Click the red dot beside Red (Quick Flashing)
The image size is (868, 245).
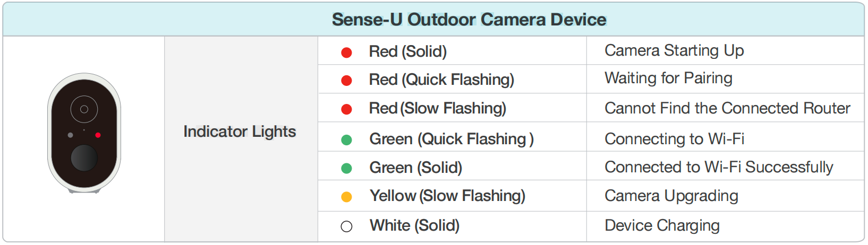click(x=346, y=81)
